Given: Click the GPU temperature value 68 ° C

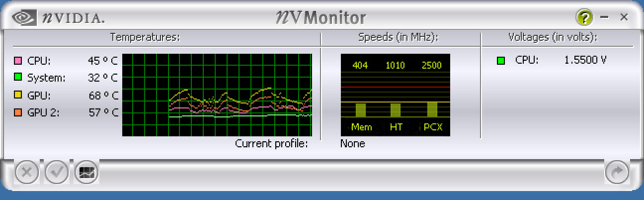Looking at the screenshot, I should coord(103,96).
